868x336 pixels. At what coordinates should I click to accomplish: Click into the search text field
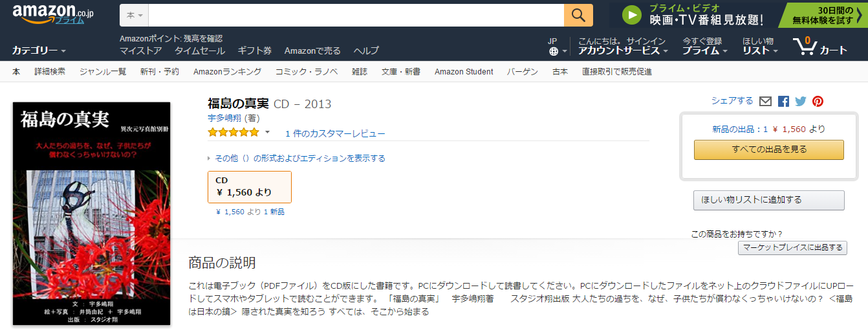click(x=356, y=15)
